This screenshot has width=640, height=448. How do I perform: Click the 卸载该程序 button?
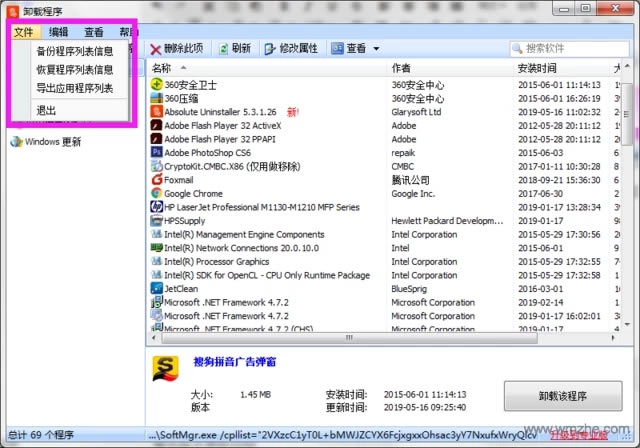[x=563, y=396]
